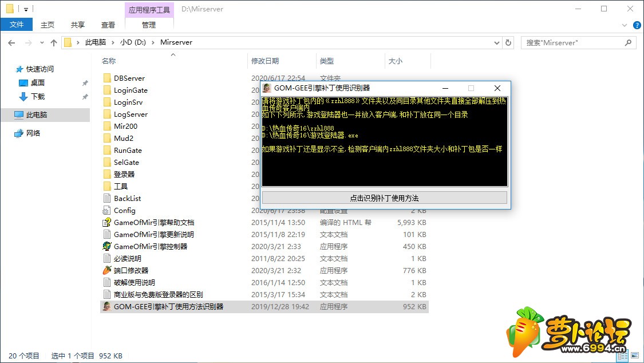Select 快速访问 in the navigation pane
Image resolution: width=644 pixels, height=363 pixels.
coord(40,69)
